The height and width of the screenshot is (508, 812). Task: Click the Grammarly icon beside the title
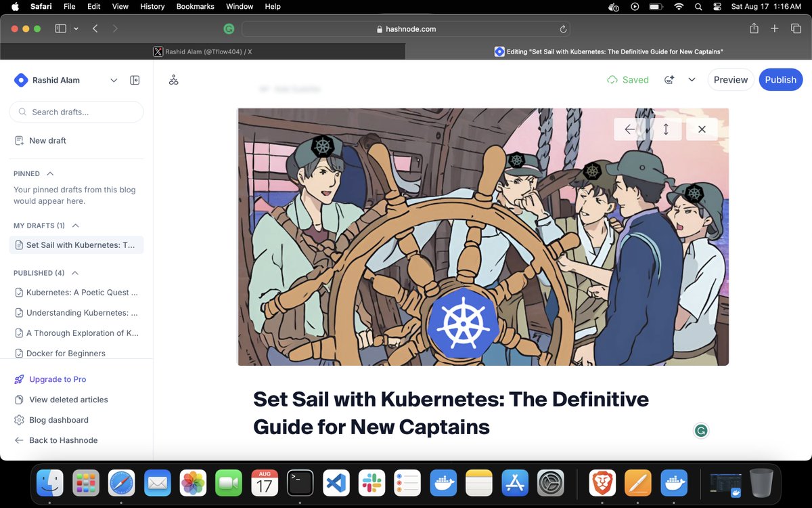coord(701,430)
